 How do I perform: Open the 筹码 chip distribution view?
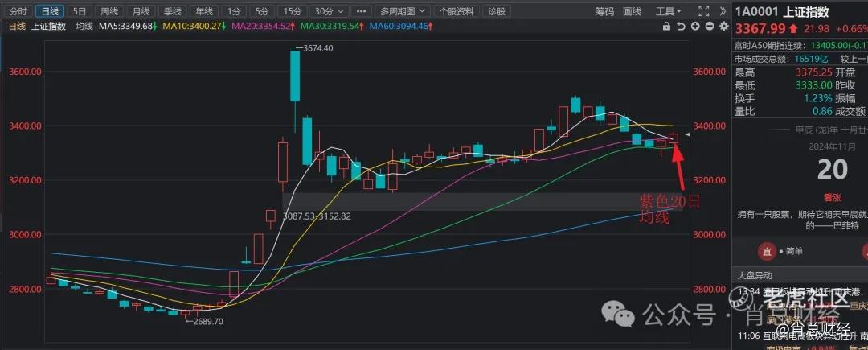pyautogui.click(x=604, y=11)
